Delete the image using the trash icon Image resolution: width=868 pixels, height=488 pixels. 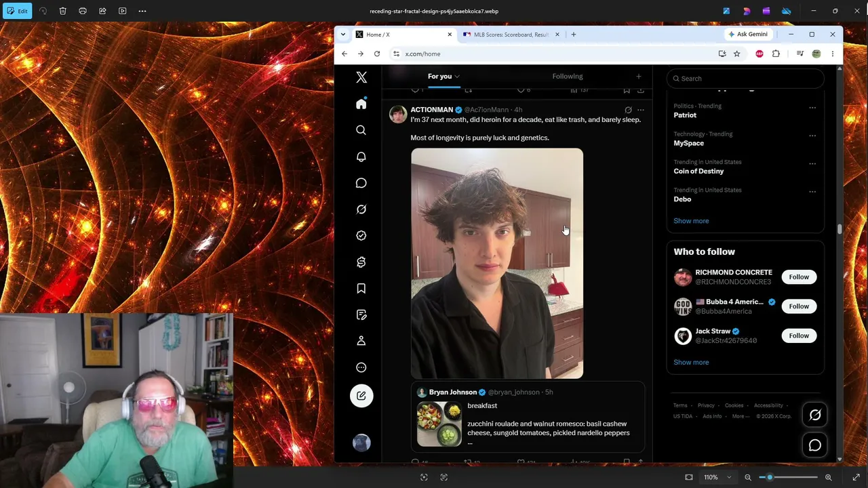(62, 11)
